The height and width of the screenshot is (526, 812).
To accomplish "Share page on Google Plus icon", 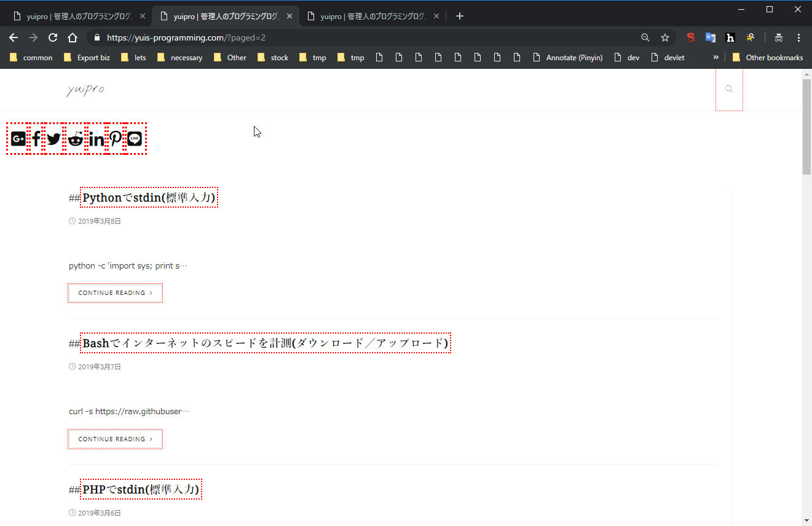I will pyautogui.click(x=18, y=139).
